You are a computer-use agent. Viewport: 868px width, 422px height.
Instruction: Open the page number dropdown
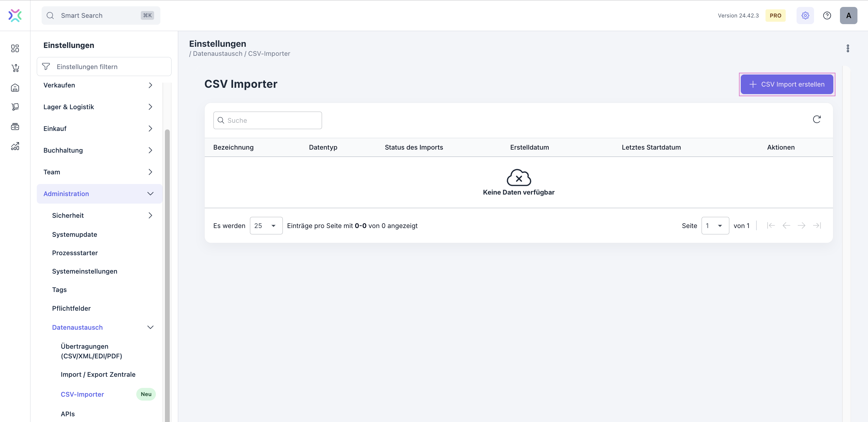tap(715, 226)
